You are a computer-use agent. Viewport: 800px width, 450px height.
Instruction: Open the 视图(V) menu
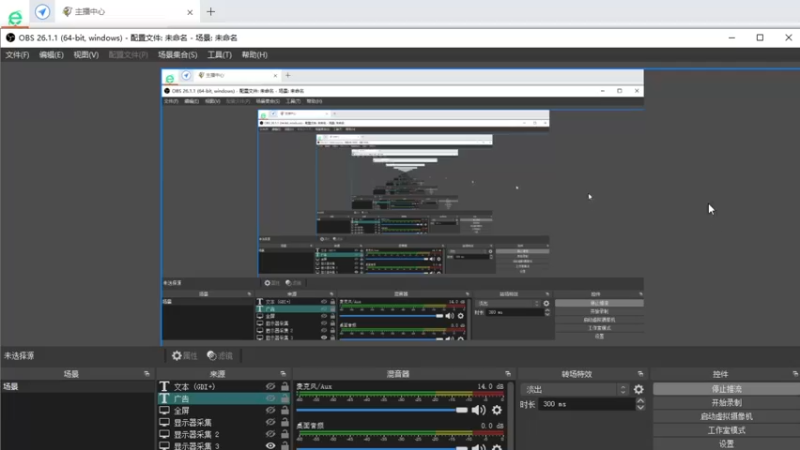(86, 55)
